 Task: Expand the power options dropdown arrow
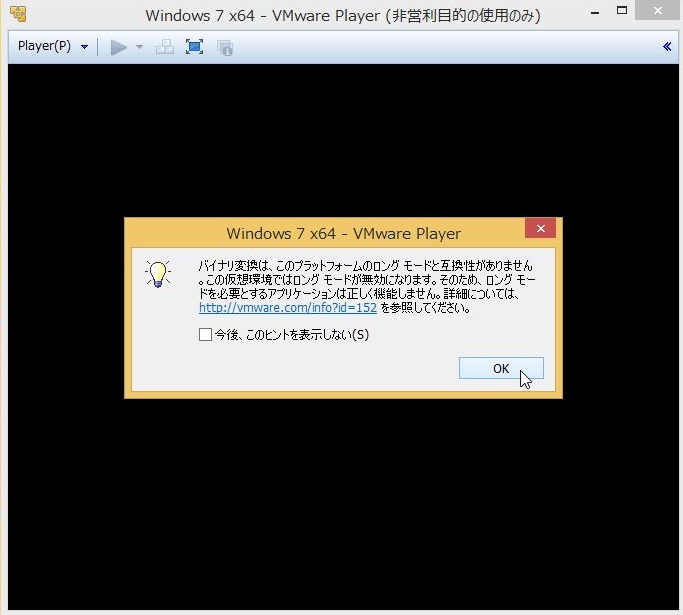pyautogui.click(x=139, y=47)
